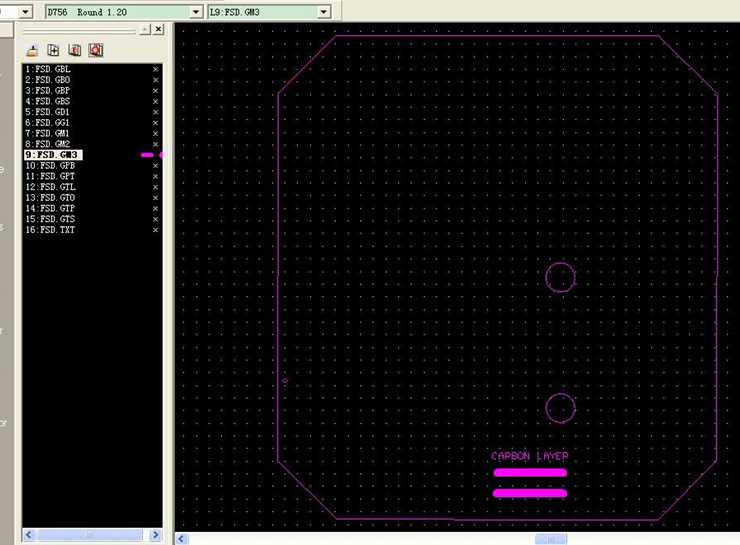This screenshot has height=545, width=740.
Task: Click the lower magenta bar under CARBON LAYER
Action: point(530,493)
